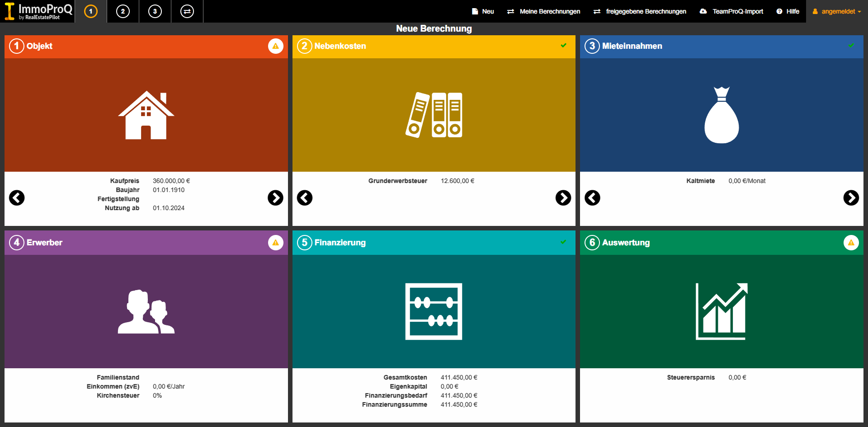
Task: Select the swap arrows tab in the top bar
Action: (187, 11)
